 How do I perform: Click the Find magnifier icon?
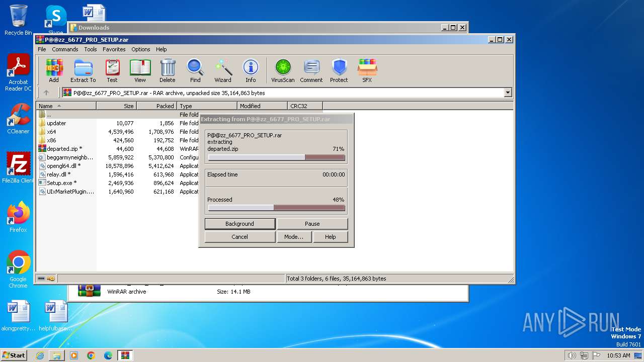click(195, 70)
